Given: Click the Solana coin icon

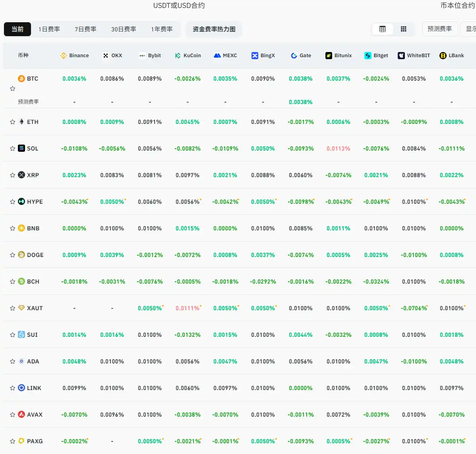Looking at the screenshot, I should tap(21, 148).
